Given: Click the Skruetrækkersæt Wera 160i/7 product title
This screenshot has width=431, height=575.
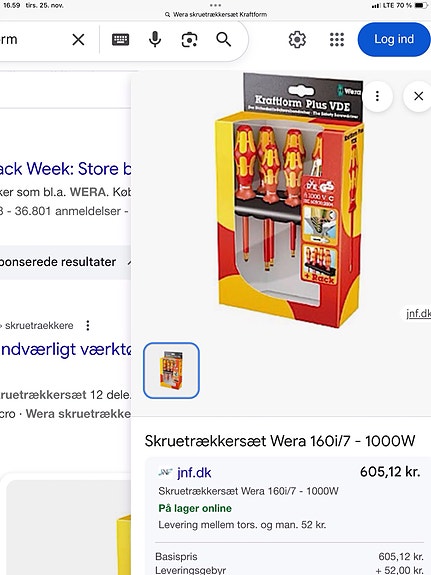Looking at the screenshot, I should [x=280, y=441].
